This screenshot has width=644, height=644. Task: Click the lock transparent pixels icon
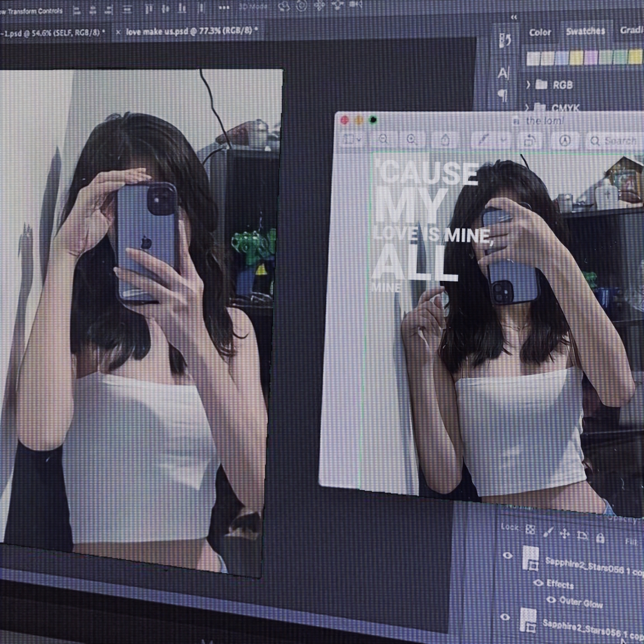coord(530,529)
